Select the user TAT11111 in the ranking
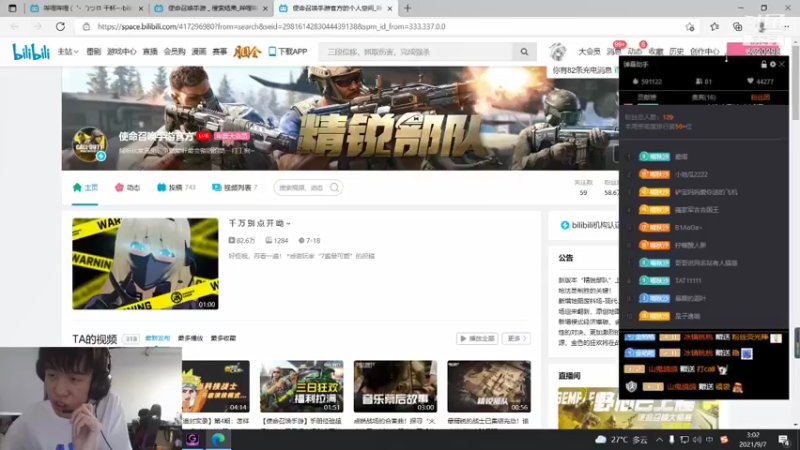 tap(688, 281)
